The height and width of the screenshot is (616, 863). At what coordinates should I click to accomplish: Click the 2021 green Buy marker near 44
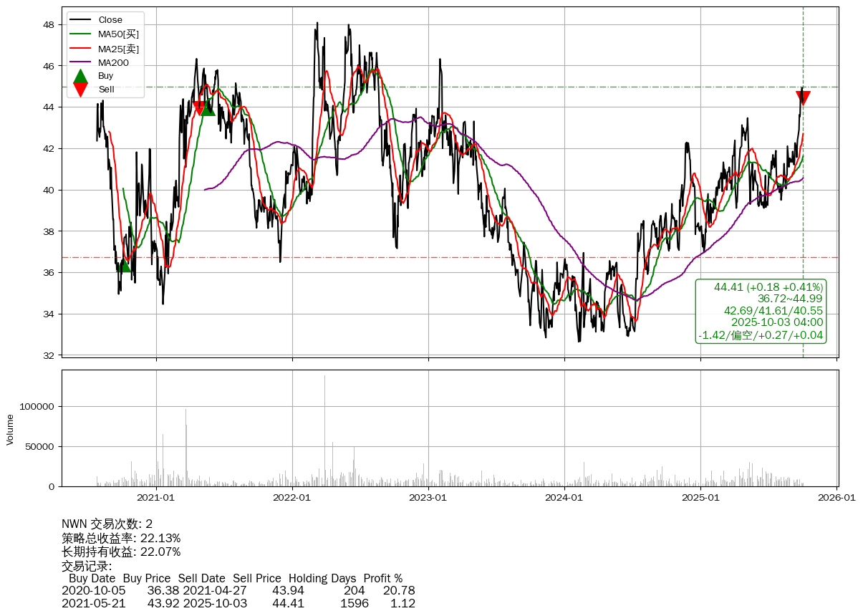click(208, 108)
